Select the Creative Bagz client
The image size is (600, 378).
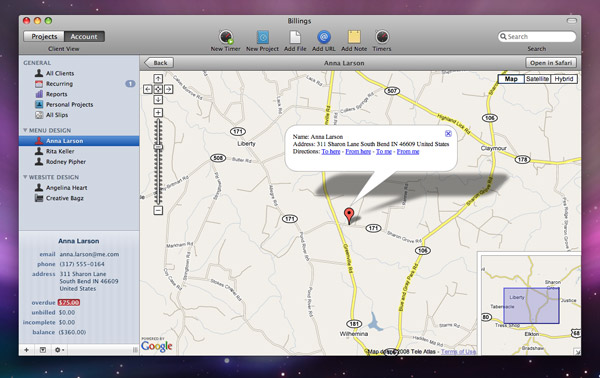click(79, 198)
